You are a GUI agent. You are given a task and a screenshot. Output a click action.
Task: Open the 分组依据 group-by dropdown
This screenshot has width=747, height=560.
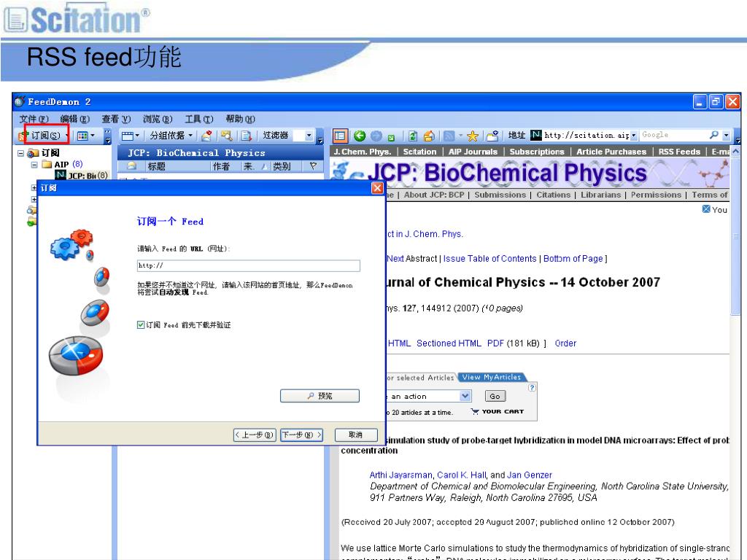(171, 136)
